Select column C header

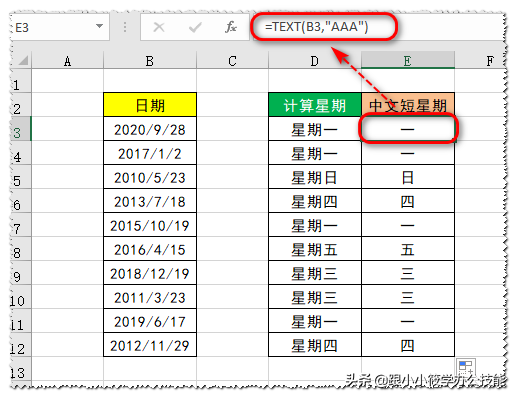(233, 61)
